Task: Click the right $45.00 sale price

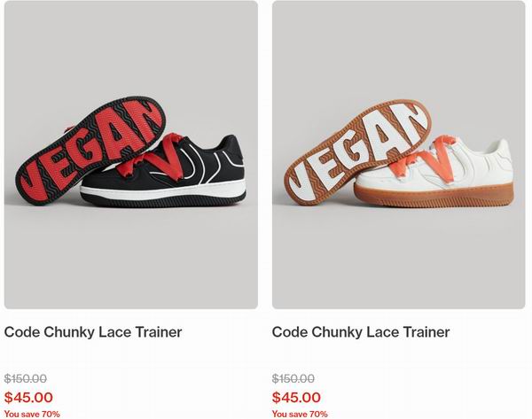Action: (x=296, y=398)
